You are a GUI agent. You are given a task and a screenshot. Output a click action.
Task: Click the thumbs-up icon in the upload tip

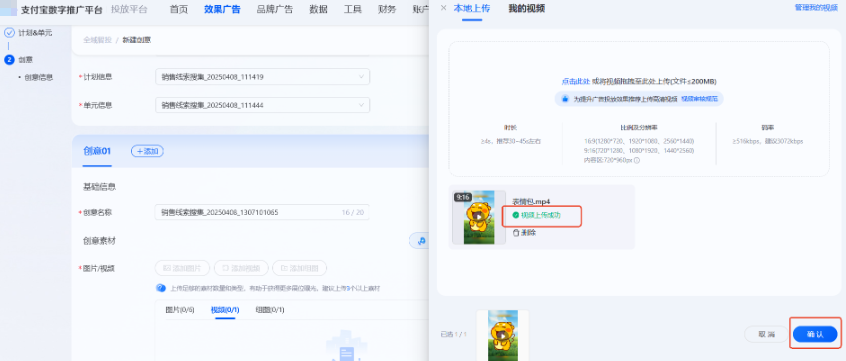point(565,99)
